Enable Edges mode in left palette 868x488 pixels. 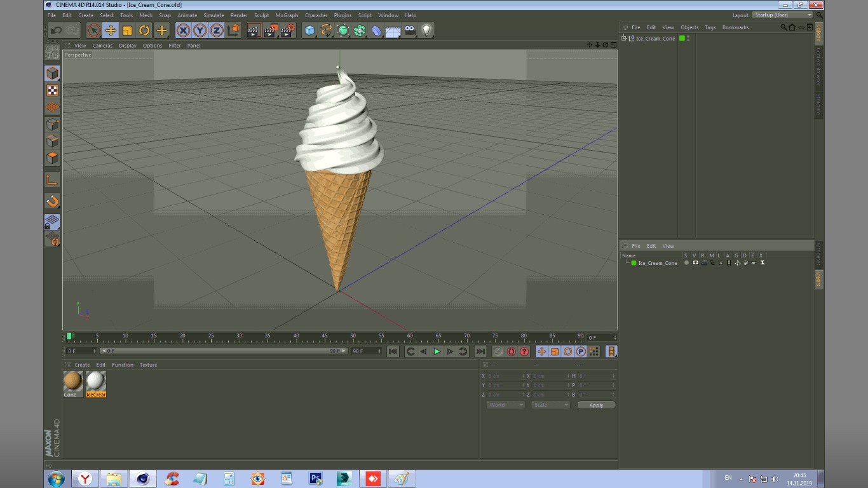pyautogui.click(x=52, y=140)
